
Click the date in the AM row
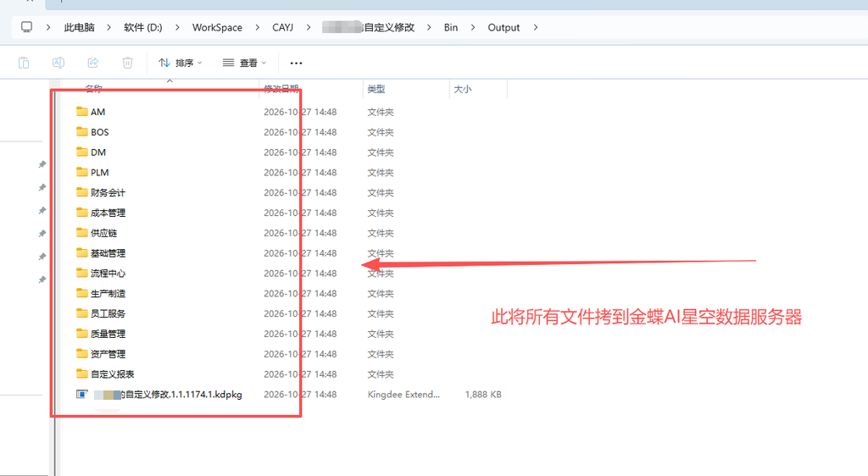point(300,113)
